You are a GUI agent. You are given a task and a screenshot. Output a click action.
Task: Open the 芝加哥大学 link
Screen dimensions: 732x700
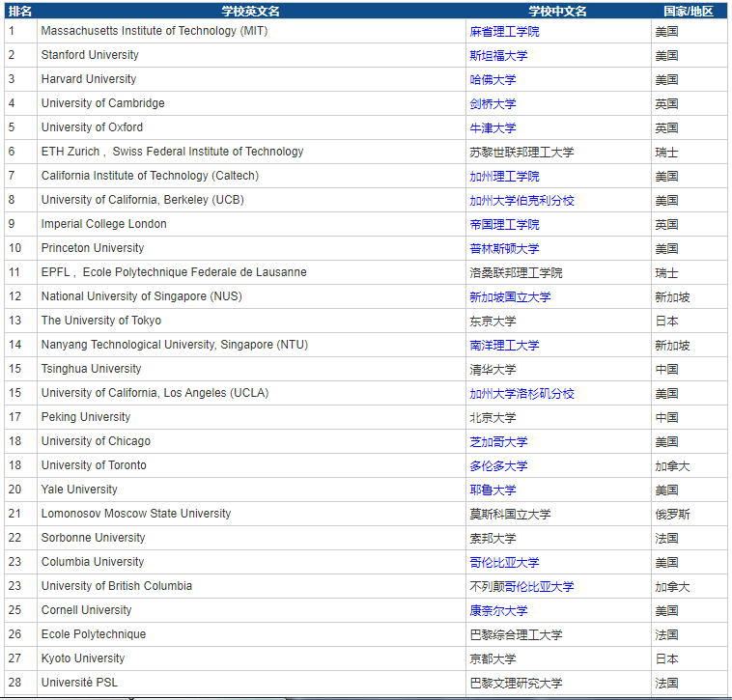pos(498,442)
